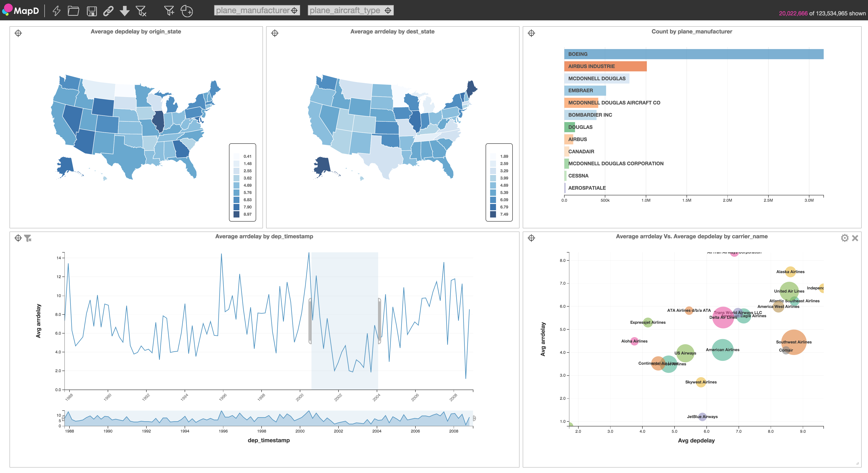The height and width of the screenshot is (473, 868).
Task: Select the plane_manufacturer filter box
Action: tap(257, 10)
